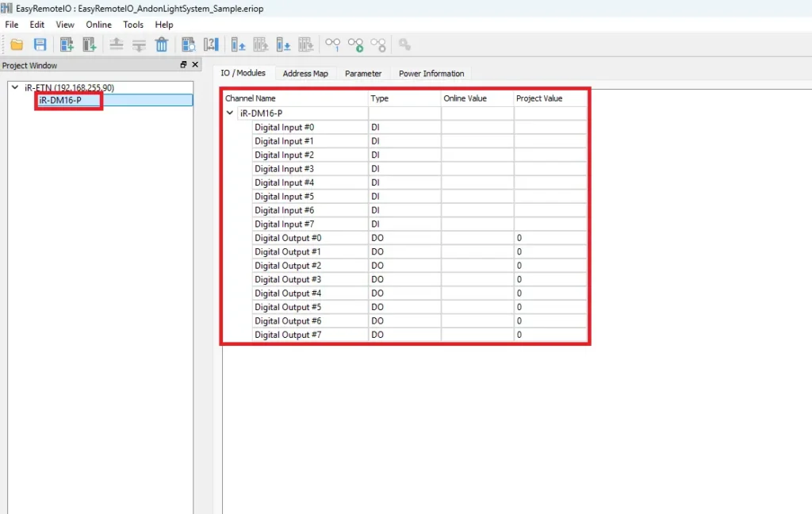
Task: Click the move-up arrow toolbar icon
Action: [116, 45]
